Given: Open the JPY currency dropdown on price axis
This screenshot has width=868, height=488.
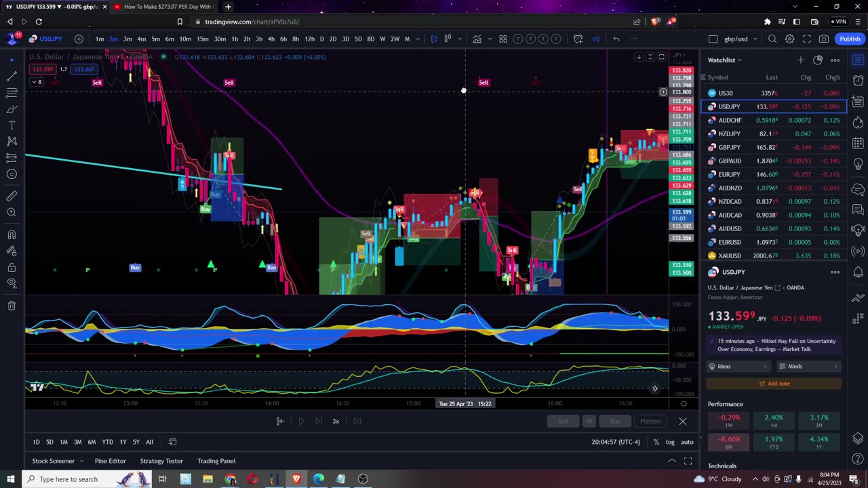Looking at the screenshot, I should click(679, 54).
